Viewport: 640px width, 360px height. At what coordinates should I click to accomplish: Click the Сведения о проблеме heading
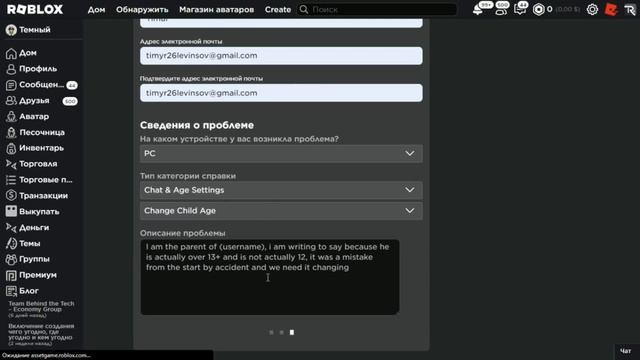(197, 125)
